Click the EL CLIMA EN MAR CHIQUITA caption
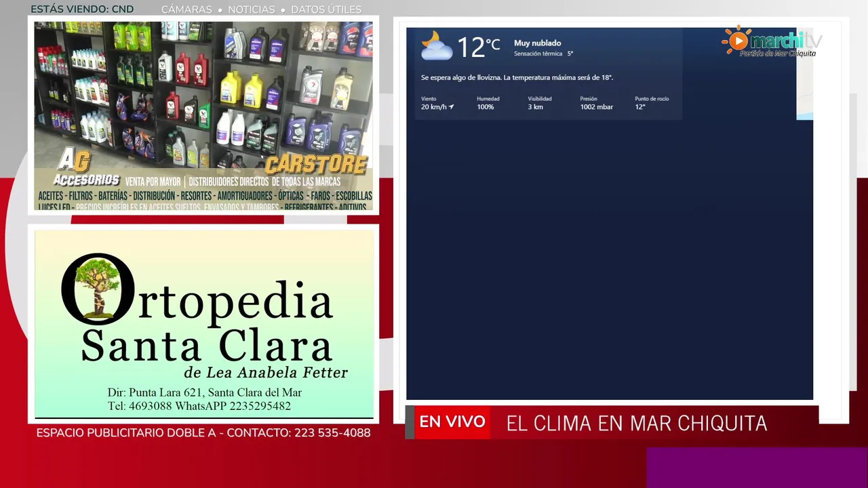The width and height of the screenshot is (868, 488). click(637, 424)
